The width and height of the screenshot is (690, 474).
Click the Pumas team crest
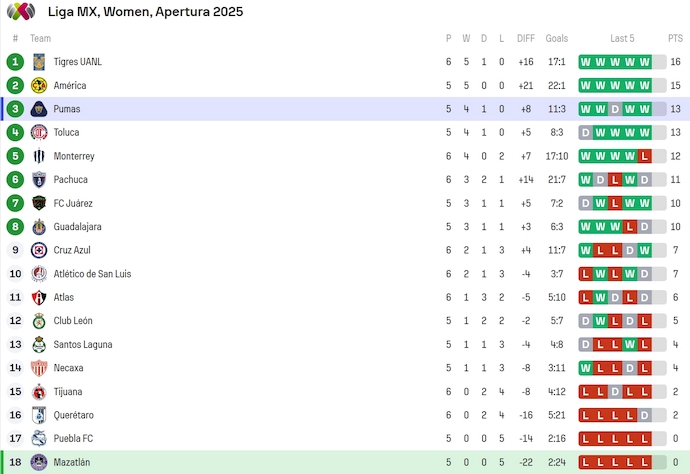[x=40, y=109]
